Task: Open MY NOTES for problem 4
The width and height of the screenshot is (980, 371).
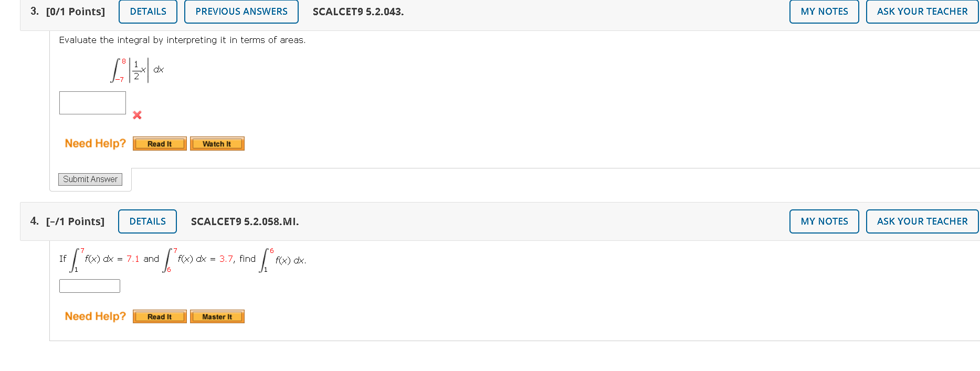Action: (824, 221)
